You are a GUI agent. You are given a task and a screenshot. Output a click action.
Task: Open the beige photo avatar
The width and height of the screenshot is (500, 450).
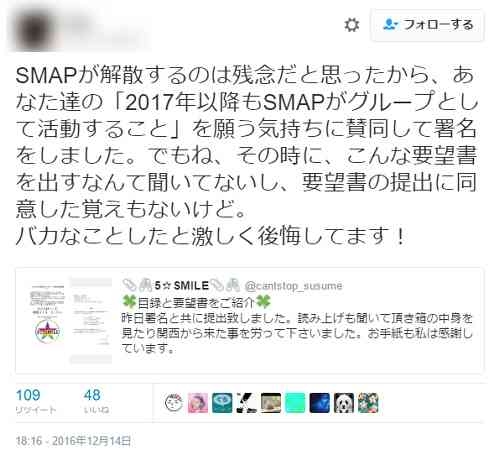pos(271,403)
